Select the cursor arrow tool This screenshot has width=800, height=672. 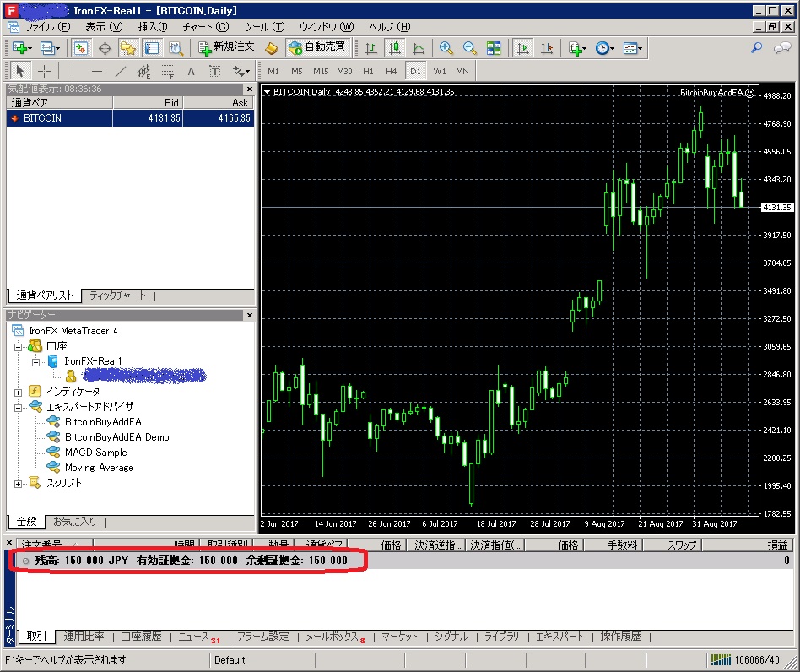[x=20, y=71]
